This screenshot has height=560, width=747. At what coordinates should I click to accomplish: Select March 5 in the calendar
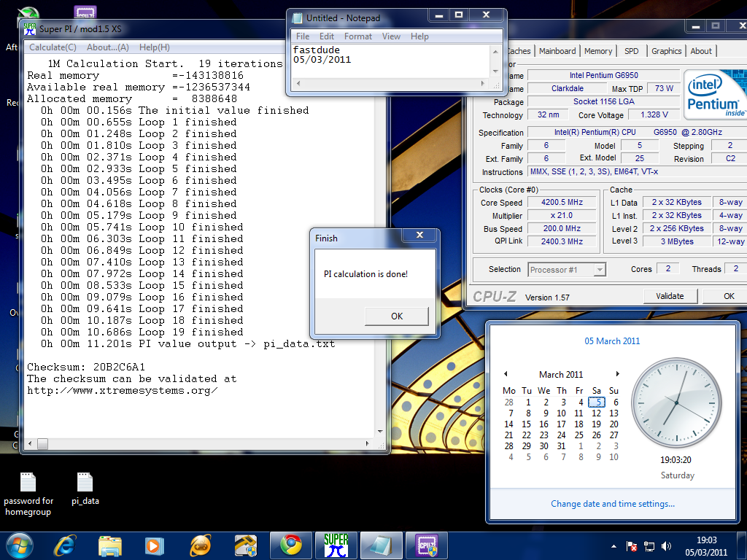point(597,402)
